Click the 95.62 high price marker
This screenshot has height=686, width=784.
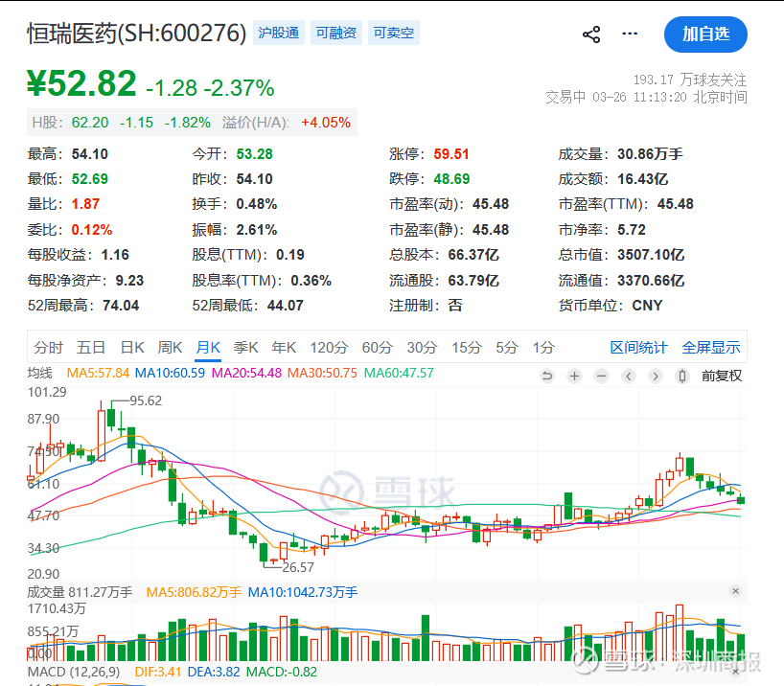coord(146,400)
